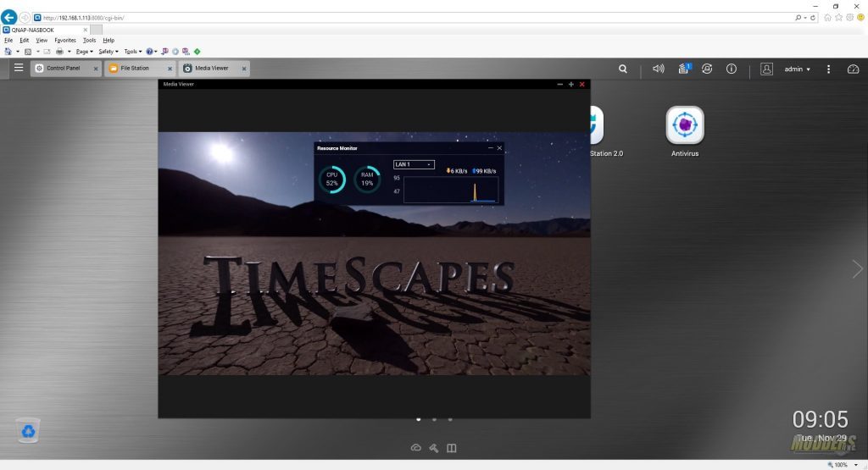
Task: Click the smiley feedback icon
Action: point(861,18)
